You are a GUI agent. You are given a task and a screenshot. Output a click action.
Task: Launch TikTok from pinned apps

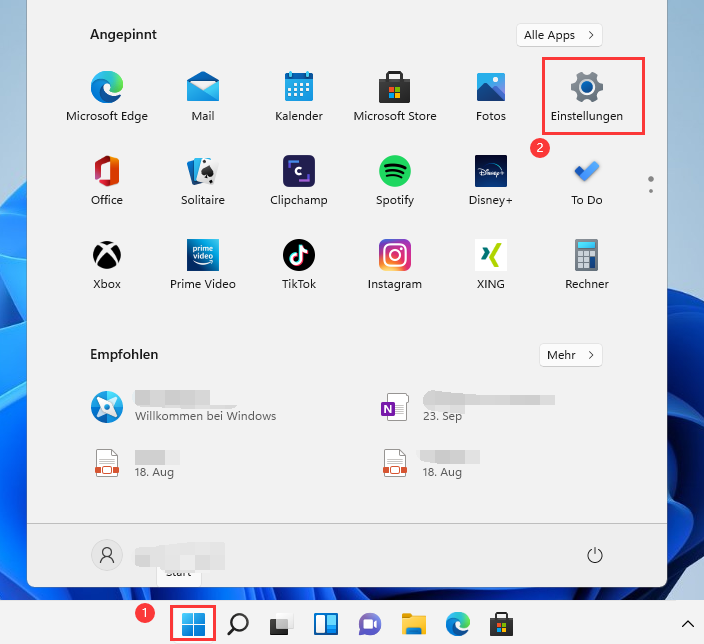[x=299, y=264]
